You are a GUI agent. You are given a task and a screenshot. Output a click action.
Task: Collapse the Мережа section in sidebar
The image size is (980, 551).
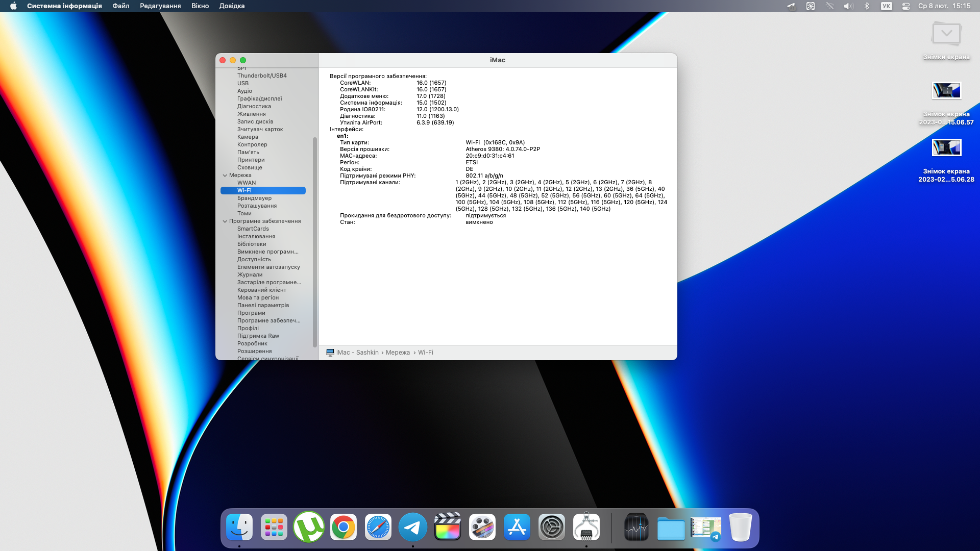(225, 176)
